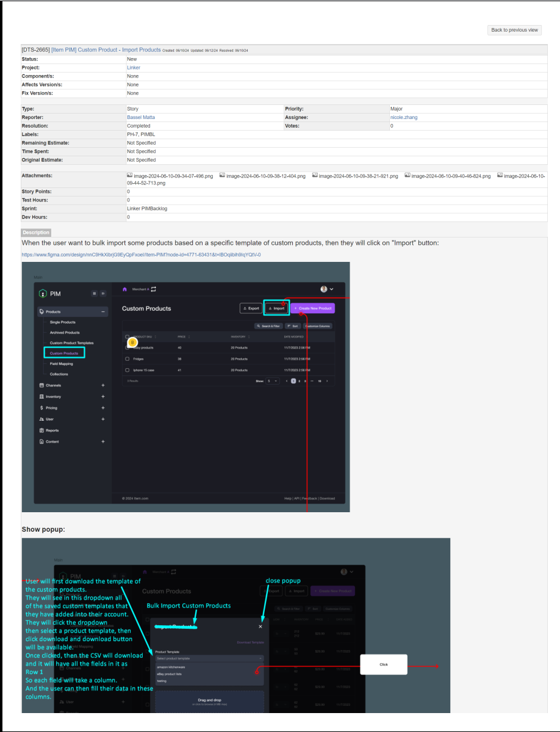
Task: Click the Pricing dollar sign icon
Action: (x=41, y=408)
